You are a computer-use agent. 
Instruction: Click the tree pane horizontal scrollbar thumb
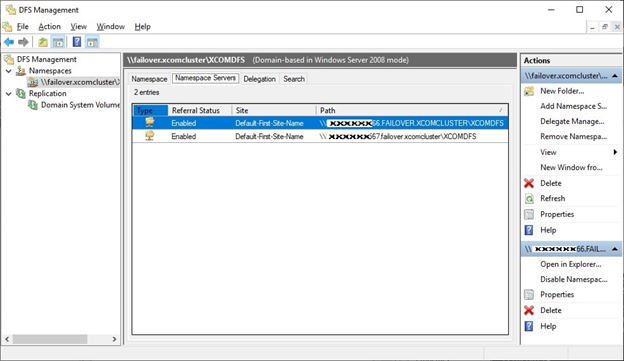(x=50, y=339)
